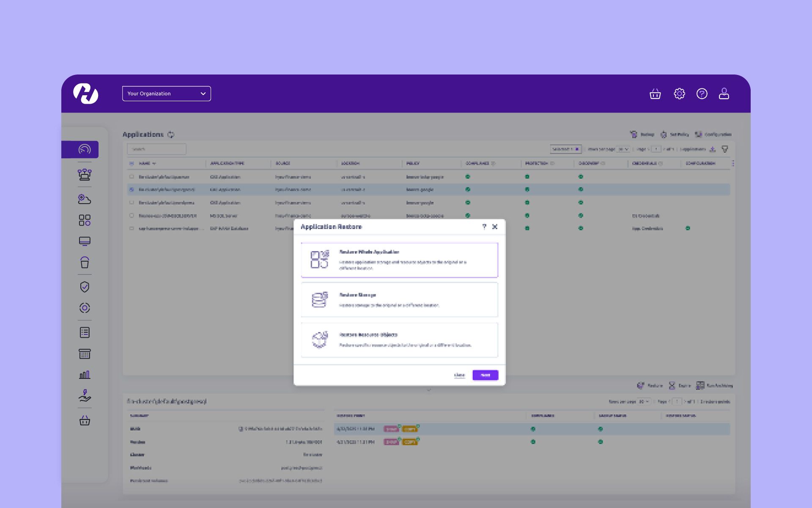Click the info icon beside the Compliance header
812x508 pixels.
click(x=493, y=163)
